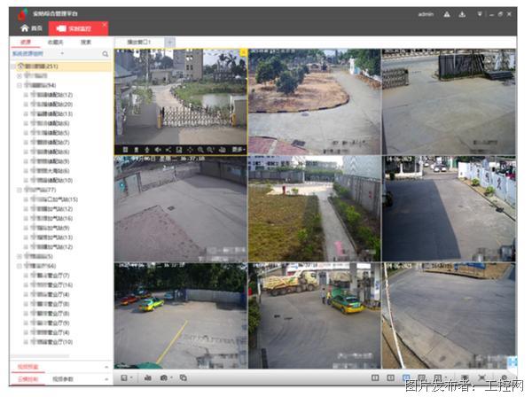Screen dimensions: 532x397
Task: Click the download icon in title bar
Action: tap(461, 15)
